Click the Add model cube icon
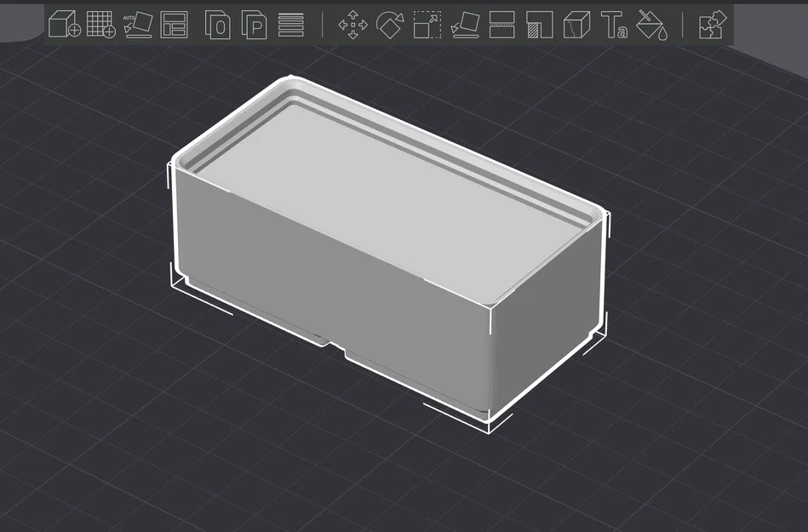This screenshot has height=532, width=808. tap(65, 24)
